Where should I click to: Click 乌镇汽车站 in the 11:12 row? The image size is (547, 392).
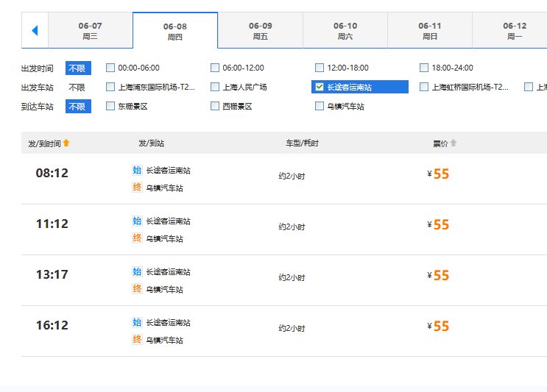tap(165, 239)
